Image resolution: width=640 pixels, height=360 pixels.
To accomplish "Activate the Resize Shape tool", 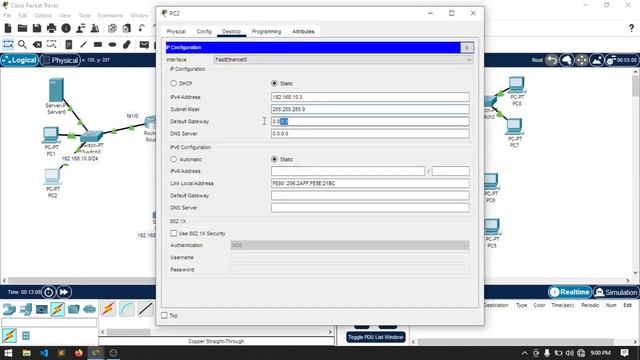I will pos(51,44).
